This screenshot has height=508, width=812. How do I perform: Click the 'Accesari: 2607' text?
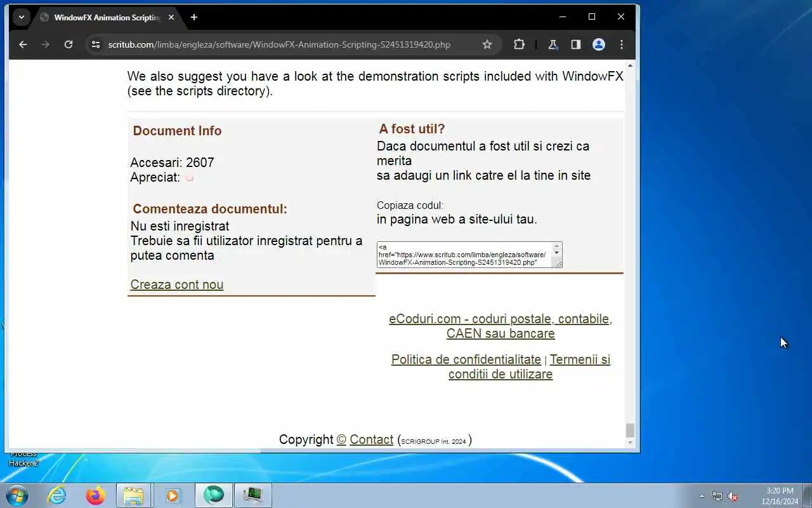(x=172, y=163)
